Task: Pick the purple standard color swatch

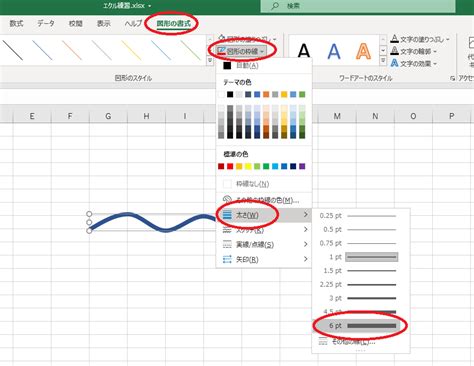Action: [302, 166]
